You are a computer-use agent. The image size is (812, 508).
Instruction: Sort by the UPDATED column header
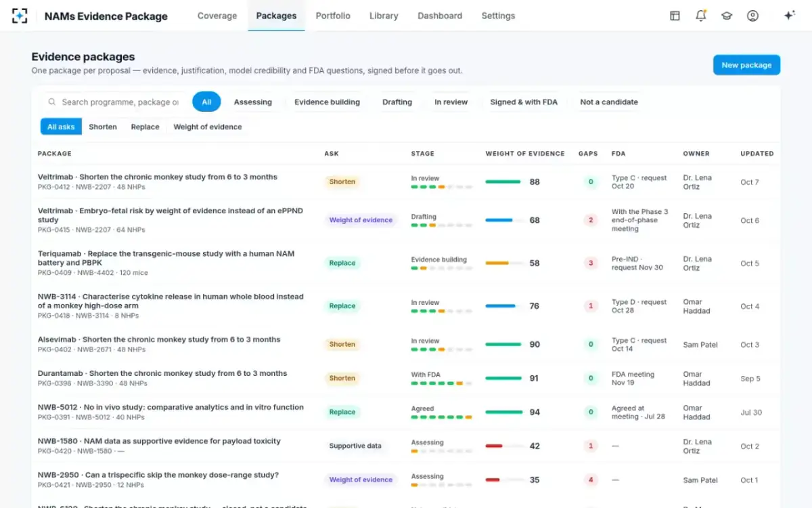tap(757, 154)
